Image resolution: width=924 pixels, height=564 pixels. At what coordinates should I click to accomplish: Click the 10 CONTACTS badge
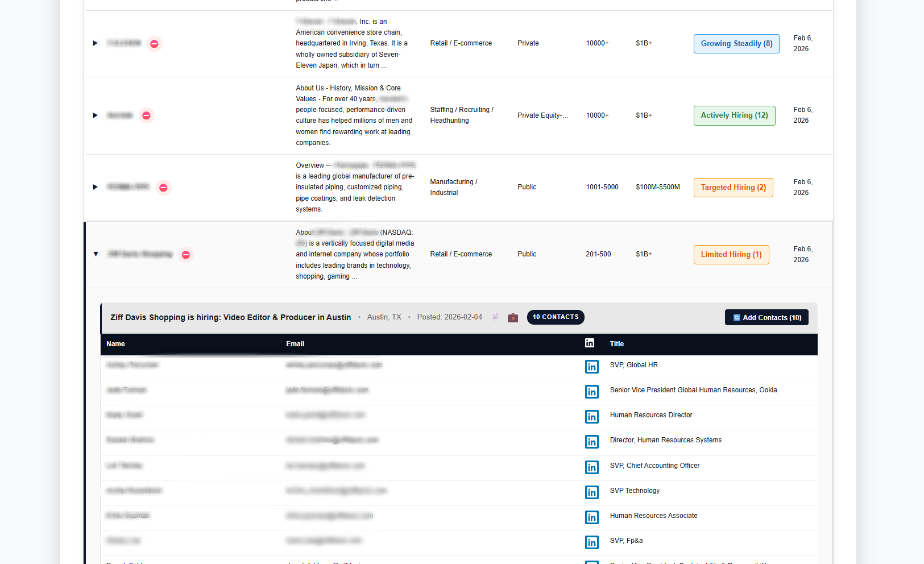tap(556, 317)
